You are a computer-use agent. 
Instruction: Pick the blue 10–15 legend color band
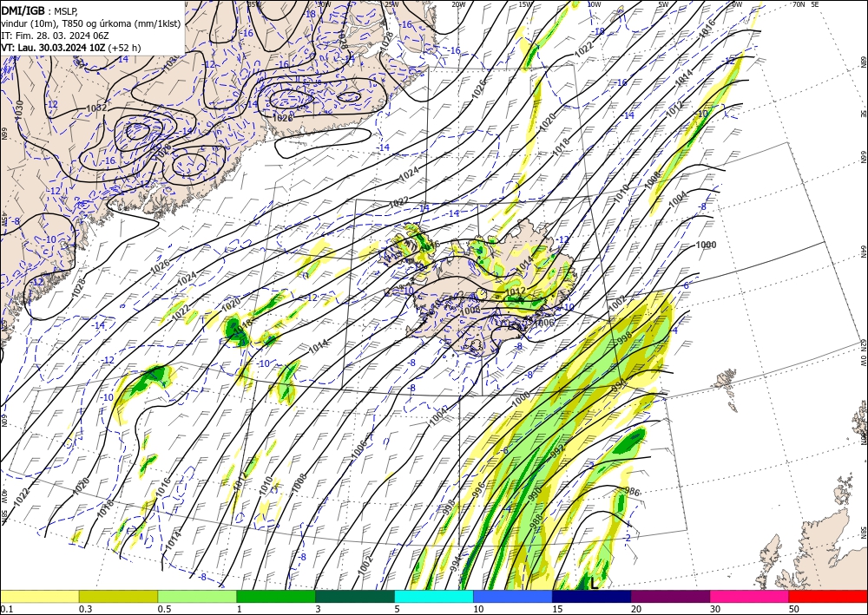click(x=513, y=596)
